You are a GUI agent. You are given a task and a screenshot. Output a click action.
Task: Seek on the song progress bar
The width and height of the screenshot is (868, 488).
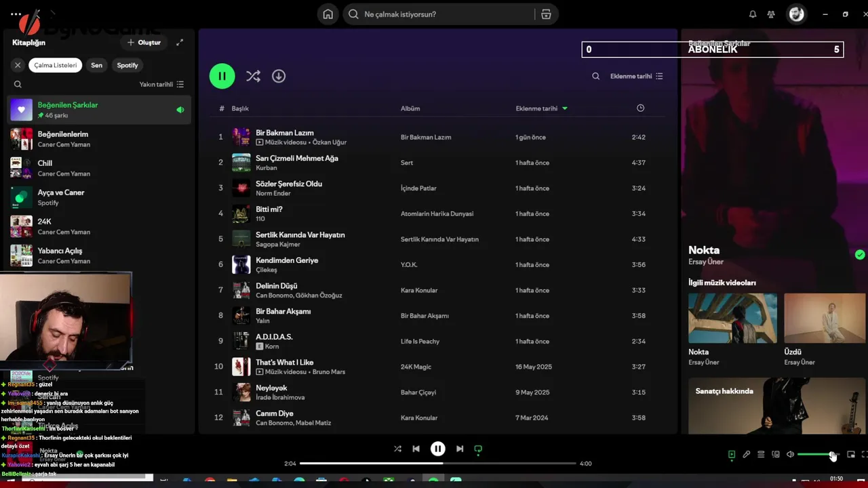438,464
